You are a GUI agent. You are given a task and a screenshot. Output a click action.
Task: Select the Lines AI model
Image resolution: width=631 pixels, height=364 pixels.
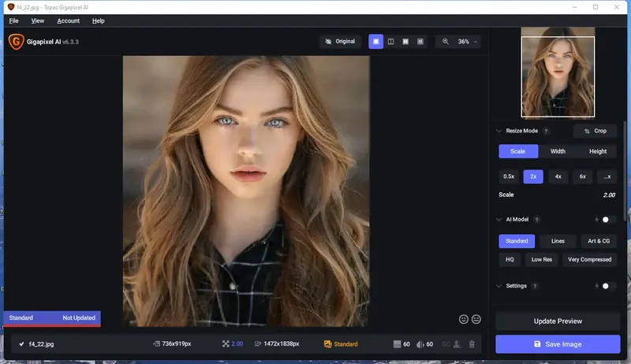coord(558,241)
